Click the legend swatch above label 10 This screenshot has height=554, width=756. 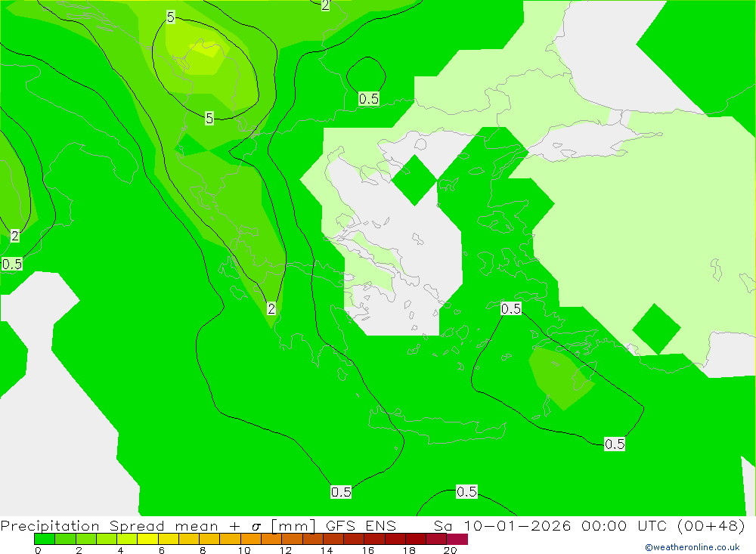(251, 539)
